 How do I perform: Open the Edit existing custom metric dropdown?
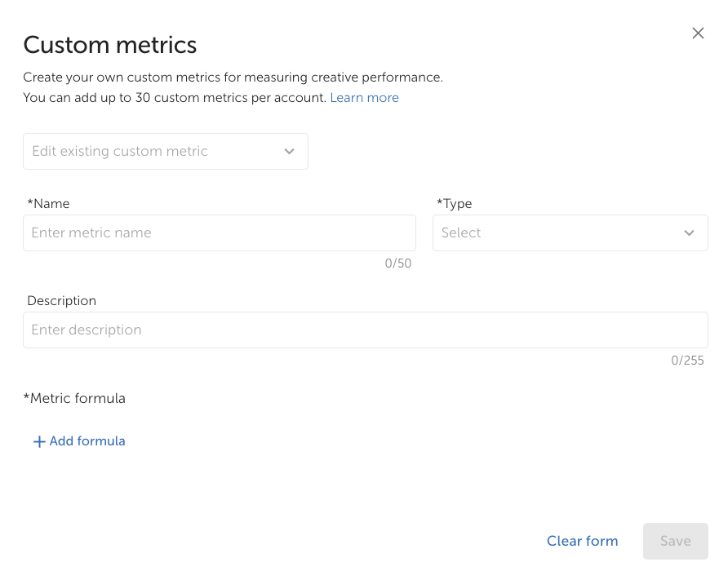166,151
